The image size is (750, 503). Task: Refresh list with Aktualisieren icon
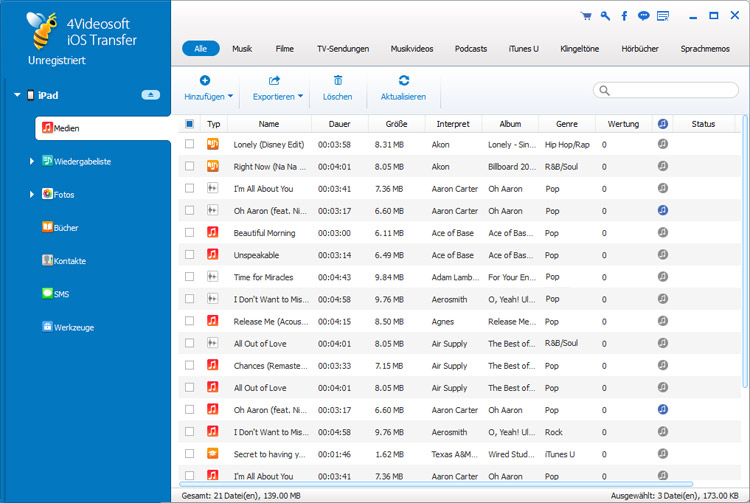(x=403, y=81)
